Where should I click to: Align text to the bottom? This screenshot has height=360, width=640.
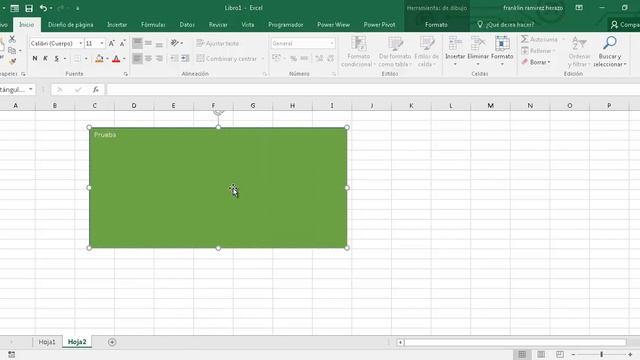[x=159, y=43]
